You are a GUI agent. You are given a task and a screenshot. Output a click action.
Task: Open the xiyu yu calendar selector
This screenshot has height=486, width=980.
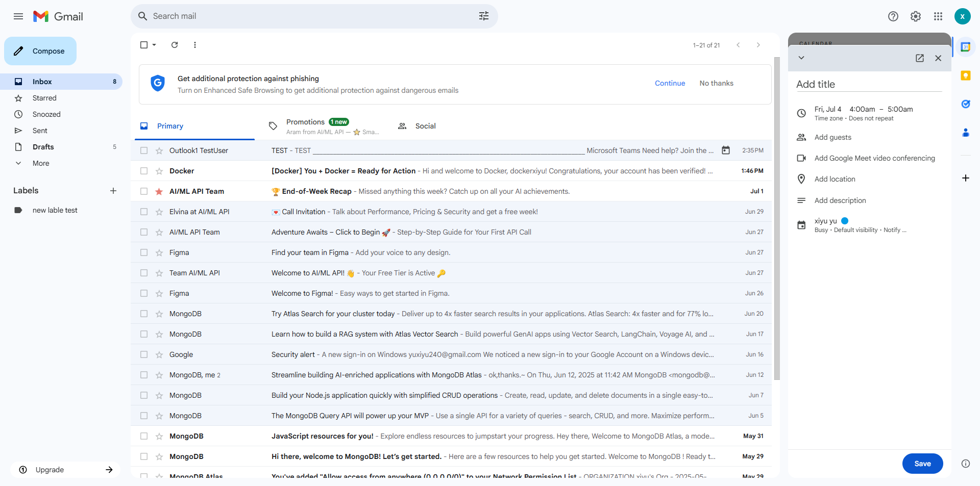(x=826, y=221)
